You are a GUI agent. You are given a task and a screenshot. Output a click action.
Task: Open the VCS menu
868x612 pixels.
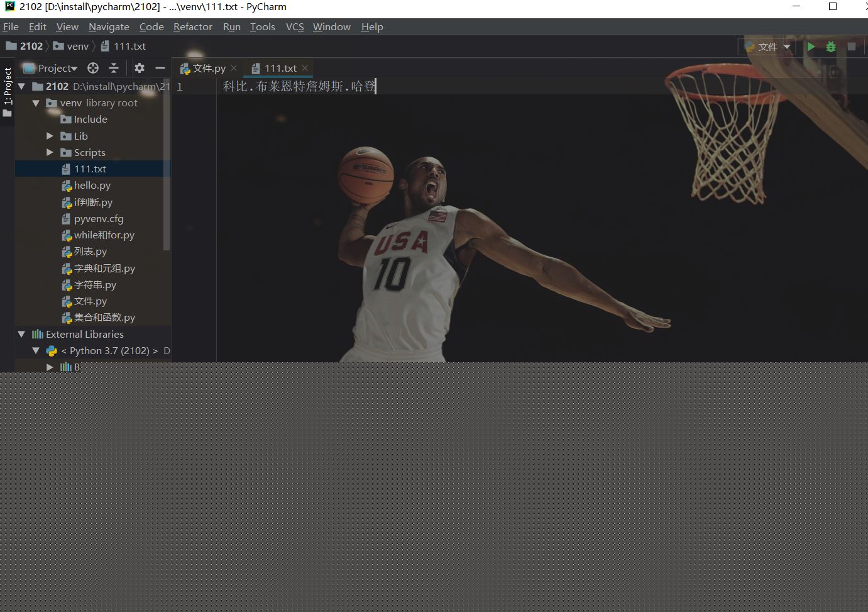[295, 26]
